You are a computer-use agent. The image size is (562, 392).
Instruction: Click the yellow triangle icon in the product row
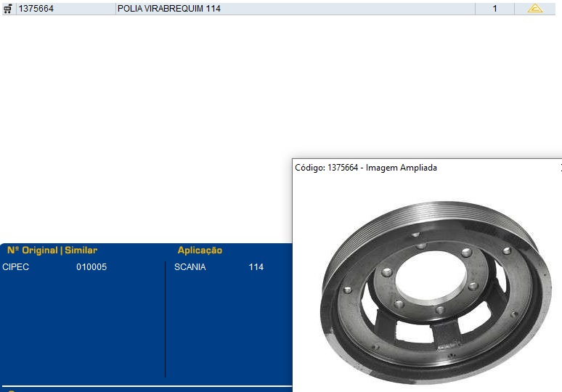(534, 9)
